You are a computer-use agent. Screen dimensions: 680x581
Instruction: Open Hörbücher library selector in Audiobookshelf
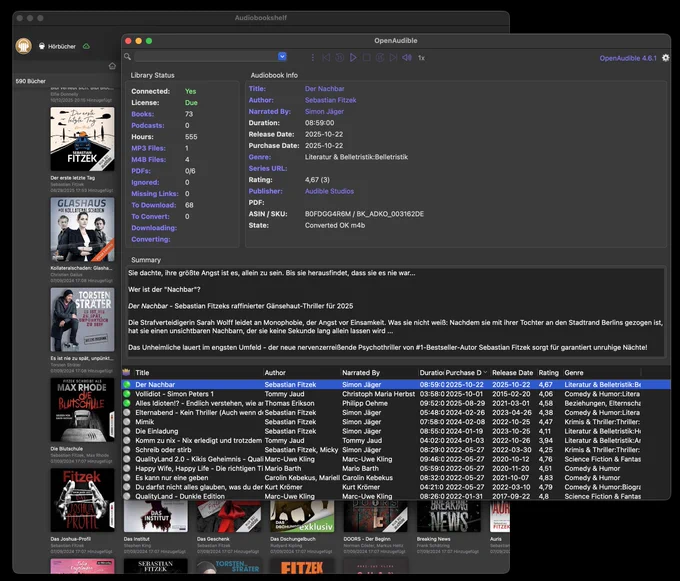(57, 46)
